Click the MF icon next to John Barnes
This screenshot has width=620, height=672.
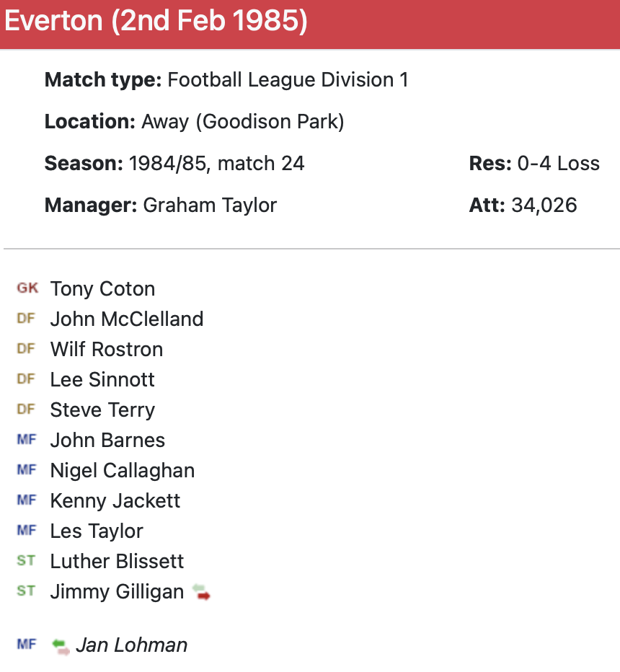pos(26,440)
